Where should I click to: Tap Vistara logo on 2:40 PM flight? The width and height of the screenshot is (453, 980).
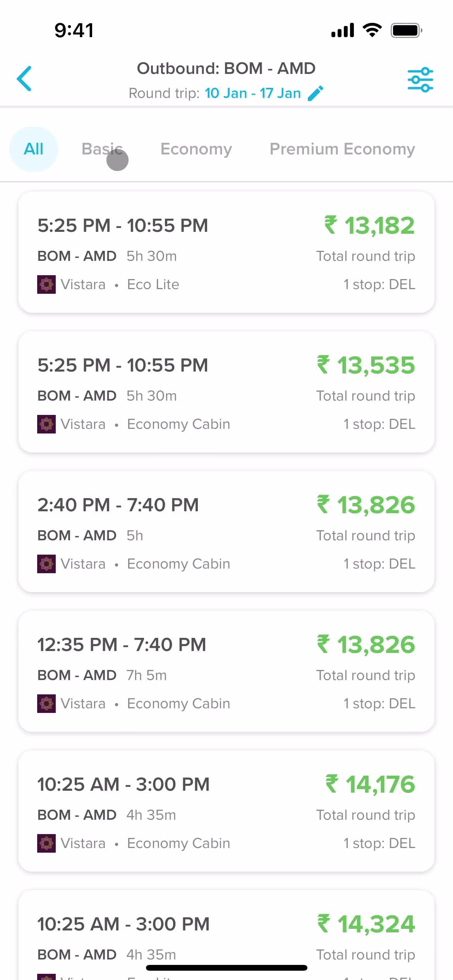pyautogui.click(x=46, y=564)
